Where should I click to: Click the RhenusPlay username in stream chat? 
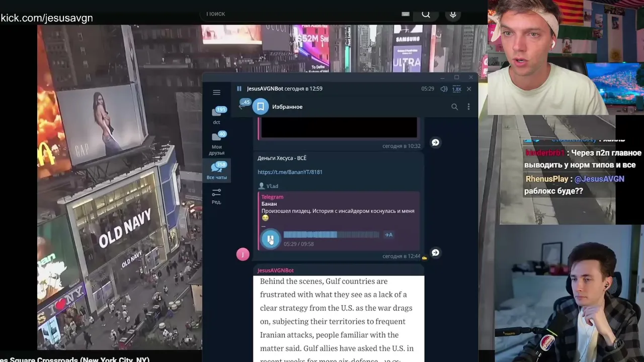coord(547,179)
